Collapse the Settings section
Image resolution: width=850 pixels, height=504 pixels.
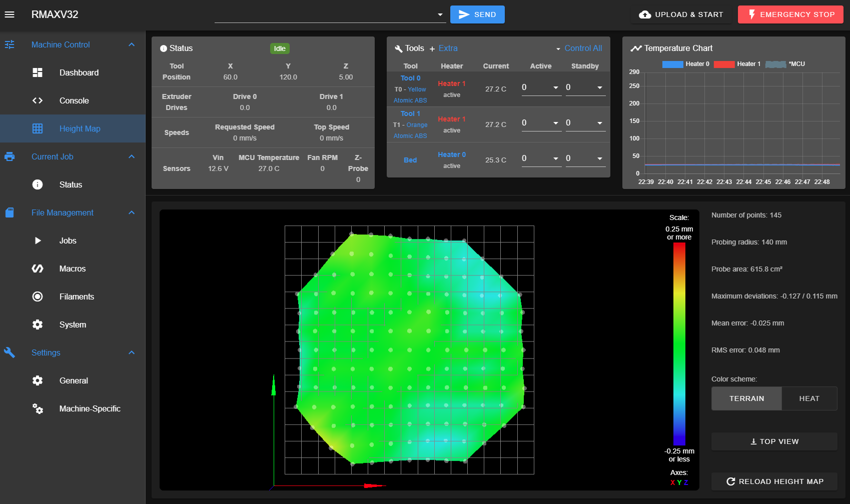point(132,352)
